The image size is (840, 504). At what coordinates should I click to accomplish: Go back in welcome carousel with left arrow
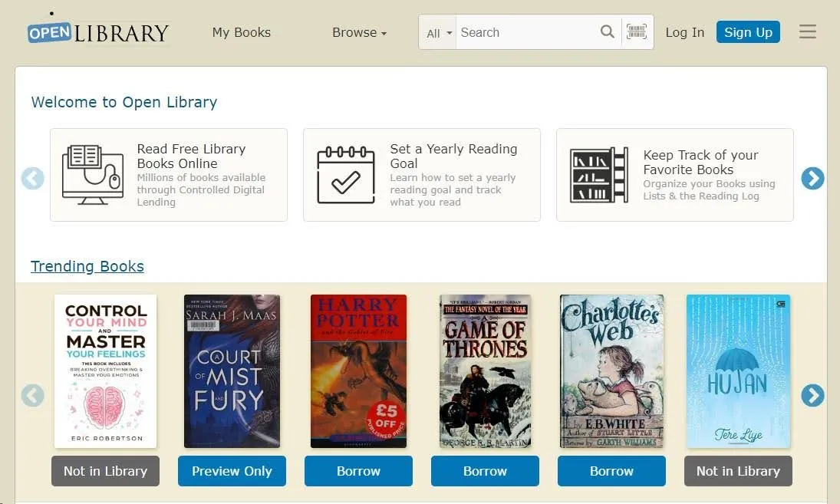point(32,178)
